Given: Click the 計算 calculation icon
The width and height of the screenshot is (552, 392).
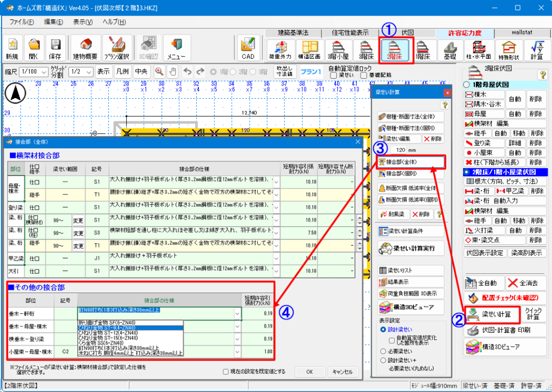Looking at the screenshot, I should pos(536,49).
